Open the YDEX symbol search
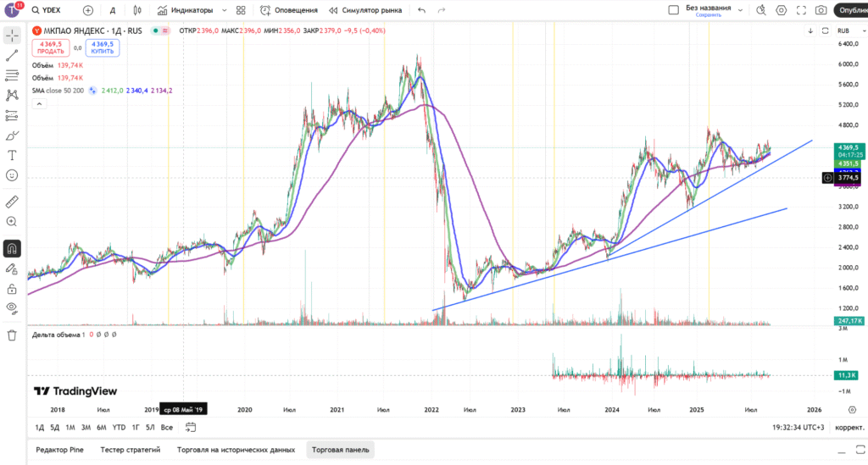Screen dimensions: 868x465 point(47,10)
